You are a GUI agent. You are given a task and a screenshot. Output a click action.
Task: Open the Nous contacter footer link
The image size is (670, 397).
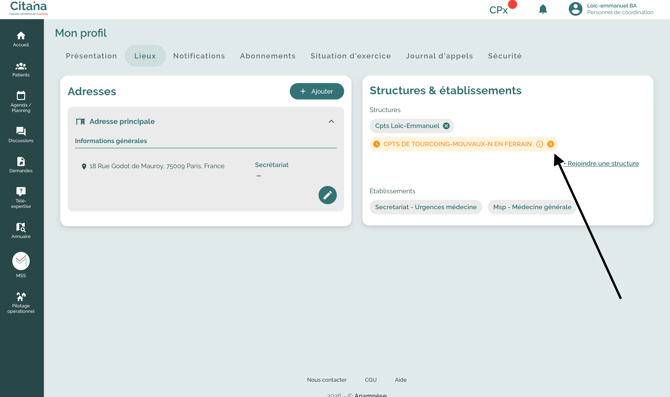coord(326,380)
